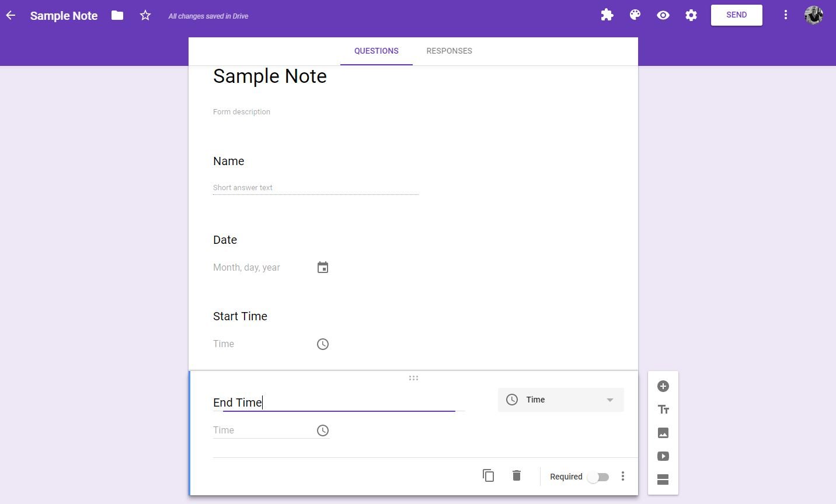
Task: Toggle the Required switch
Action: [x=598, y=477]
